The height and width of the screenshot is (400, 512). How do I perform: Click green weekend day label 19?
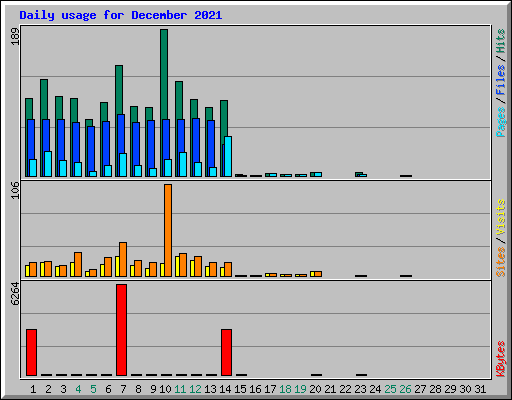tap(300, 389)
